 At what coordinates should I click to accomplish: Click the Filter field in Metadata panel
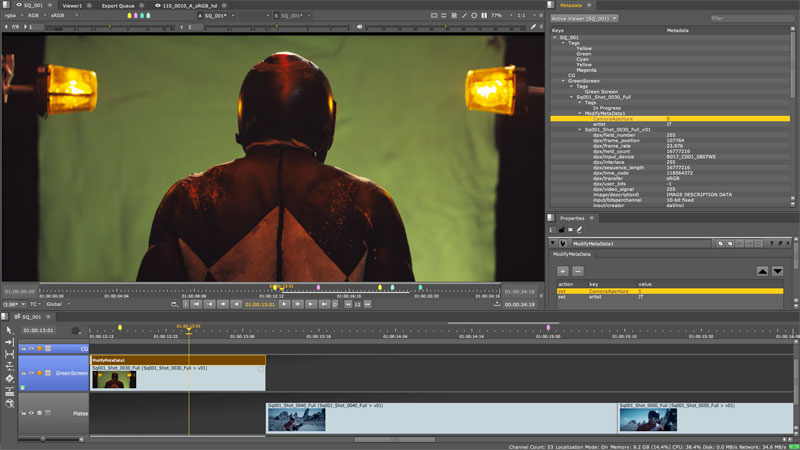[x=752, y=18]
